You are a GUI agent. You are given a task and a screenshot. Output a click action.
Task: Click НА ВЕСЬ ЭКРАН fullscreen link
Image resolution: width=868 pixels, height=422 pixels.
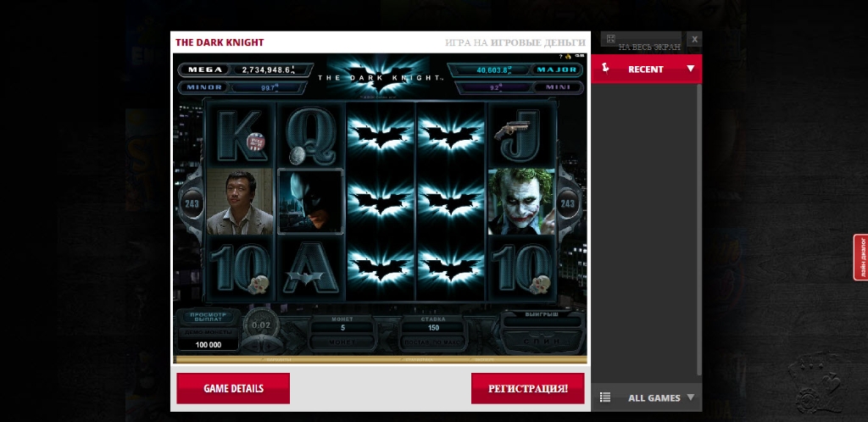coord(649,47)
